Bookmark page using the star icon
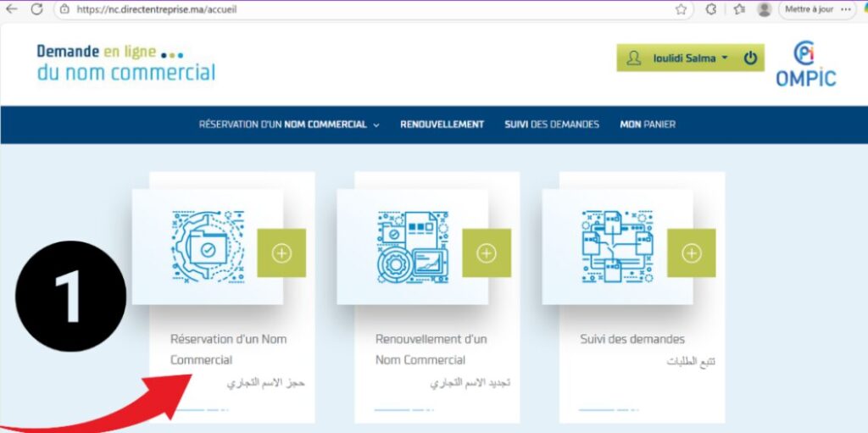This screenshot has height=433, width=868. [x=681, y=9]
